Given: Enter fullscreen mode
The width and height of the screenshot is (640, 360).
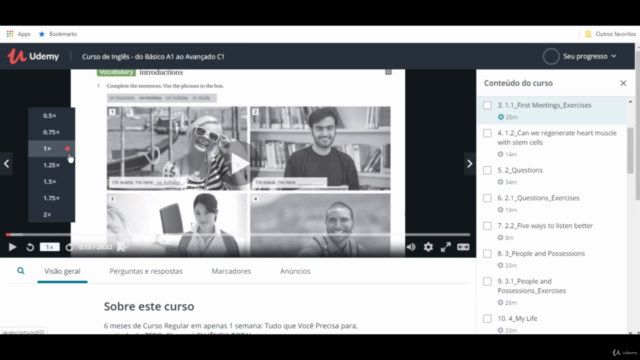Looking at the screenshot, I should tap(446, 247).
